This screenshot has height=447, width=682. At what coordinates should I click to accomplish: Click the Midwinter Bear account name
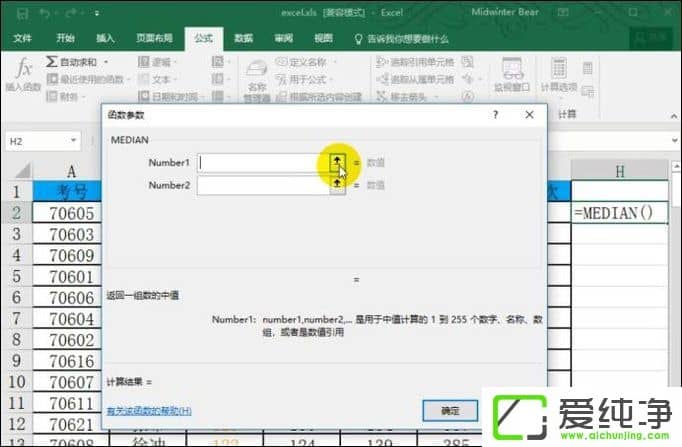click(505, 12)
